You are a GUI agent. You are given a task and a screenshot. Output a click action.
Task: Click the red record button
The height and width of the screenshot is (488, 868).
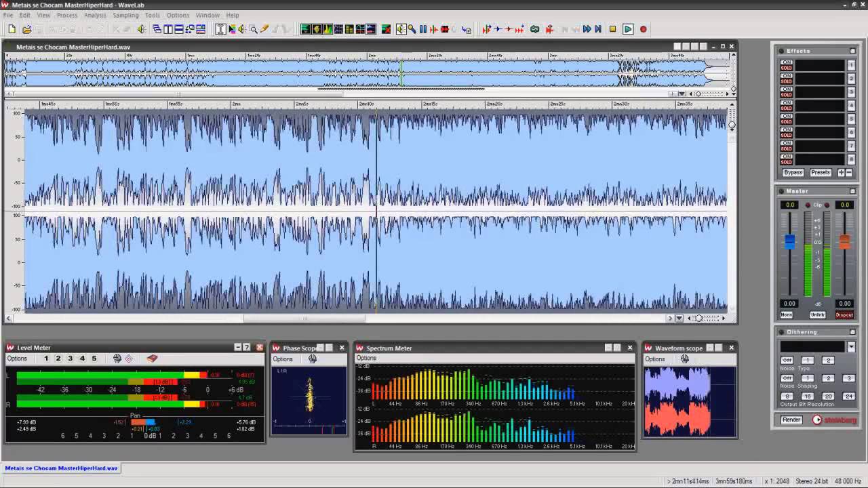tap(644, 29)
